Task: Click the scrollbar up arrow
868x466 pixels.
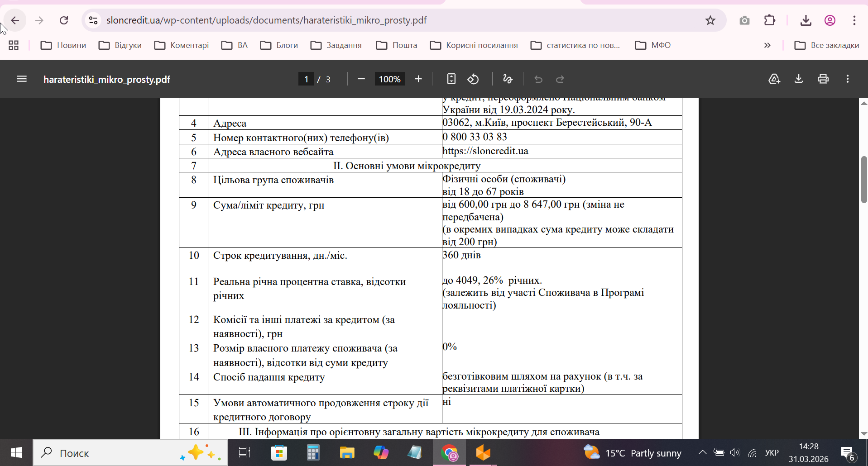Action: click(864, 103)
